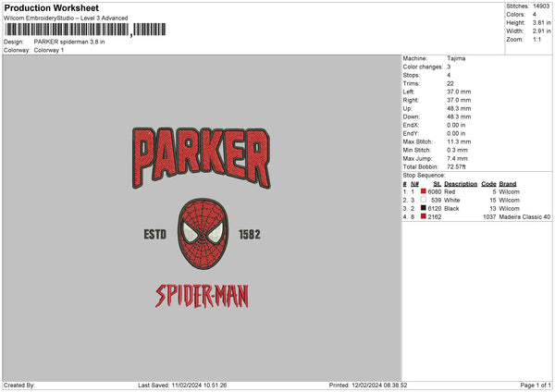The width and height of the screenshot is (555, 392).
Task: Click the 'Brand' column header
Action: (508, 184)
